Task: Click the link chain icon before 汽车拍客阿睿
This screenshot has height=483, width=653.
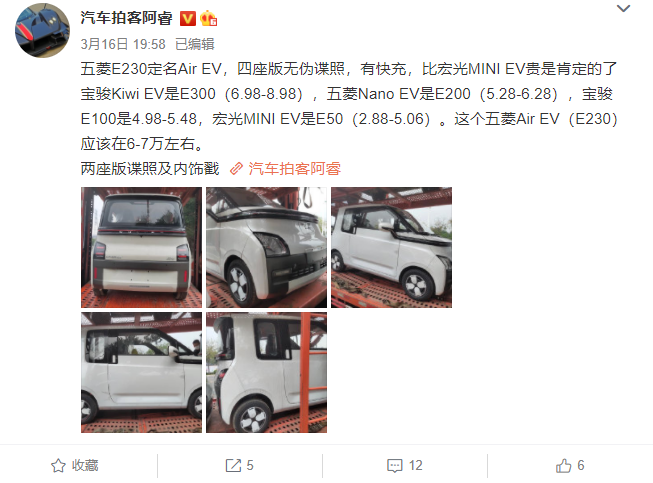Action: pos(237,169)
